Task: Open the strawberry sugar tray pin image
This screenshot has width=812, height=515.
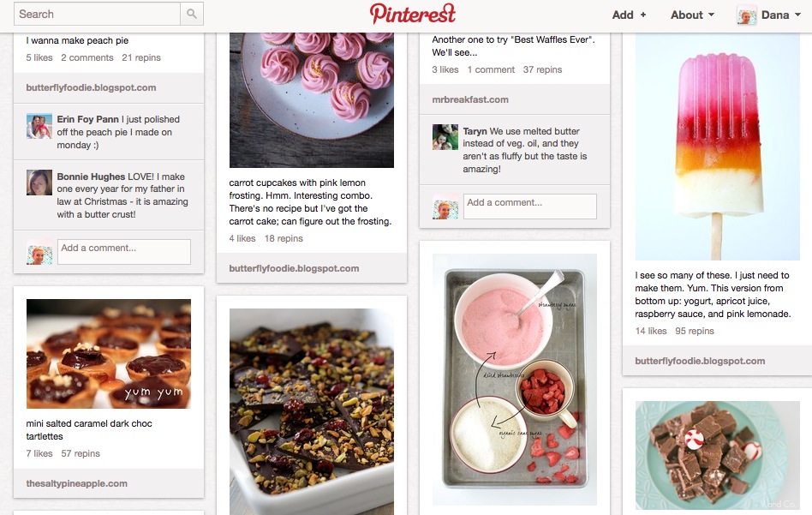Action: [515, 380]
